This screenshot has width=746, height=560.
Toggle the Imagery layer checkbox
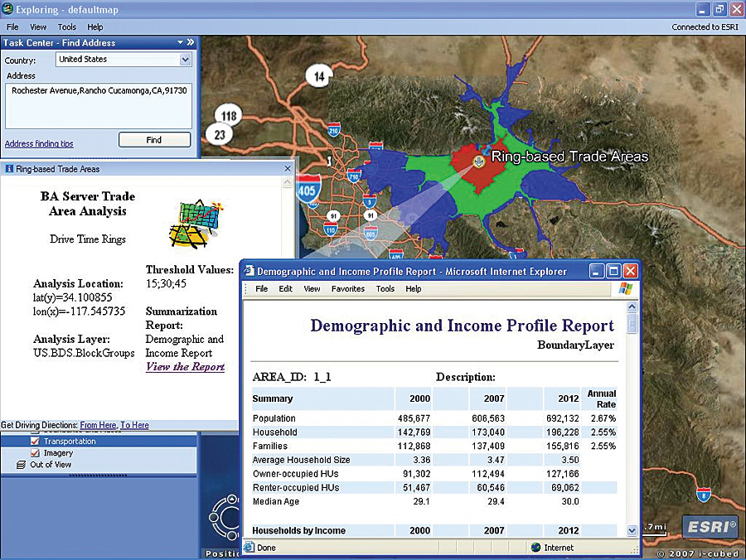(35, 453)
